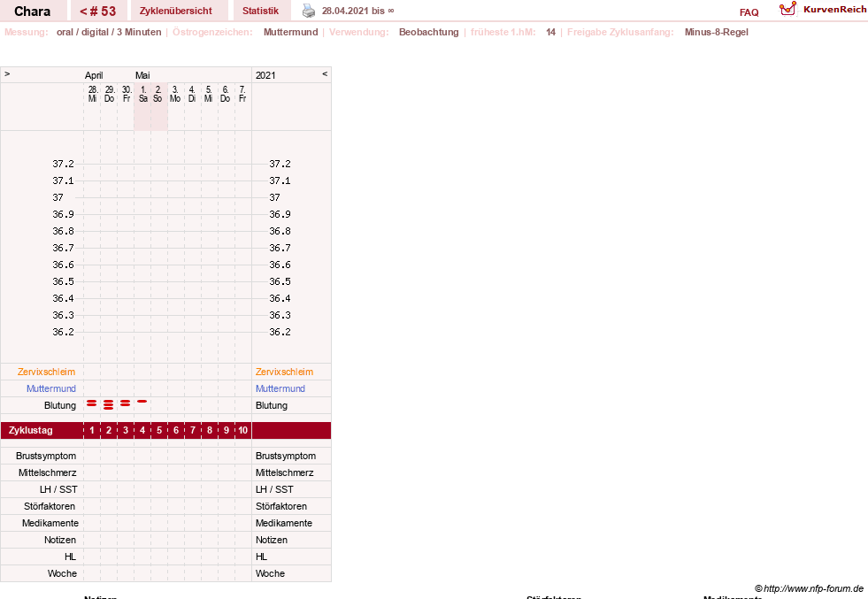Click the left 'Medikamente' row label
Viewport: 868px width, 599px height.
click(50, 523)
